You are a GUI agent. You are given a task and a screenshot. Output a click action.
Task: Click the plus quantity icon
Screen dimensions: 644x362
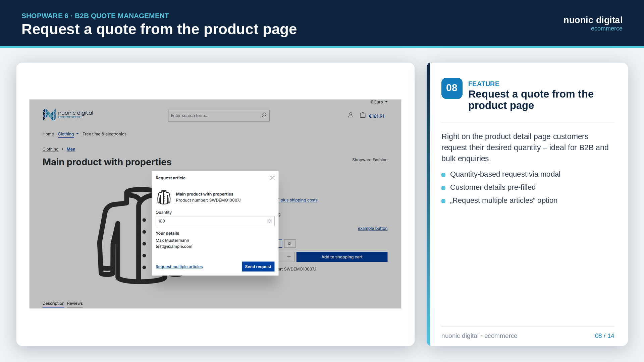(x=289, y=257)
